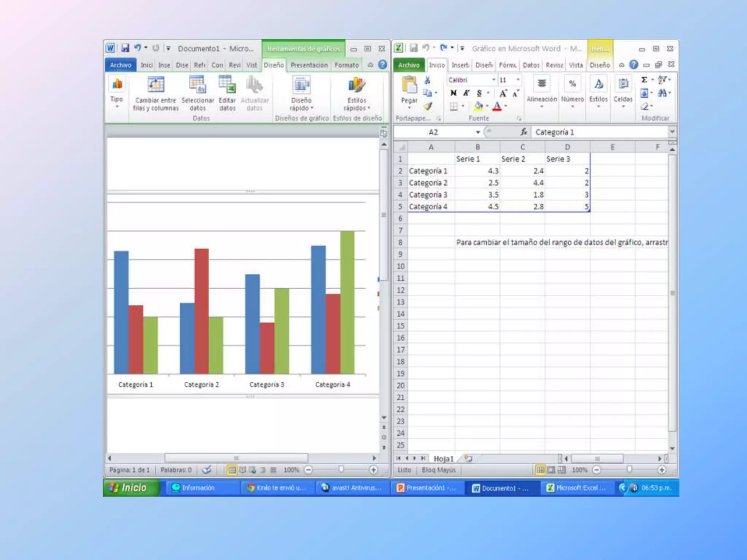Click the cut scissors icon in Excel
The height and width of the screenshot is (560, 747).
pos(427,80)
